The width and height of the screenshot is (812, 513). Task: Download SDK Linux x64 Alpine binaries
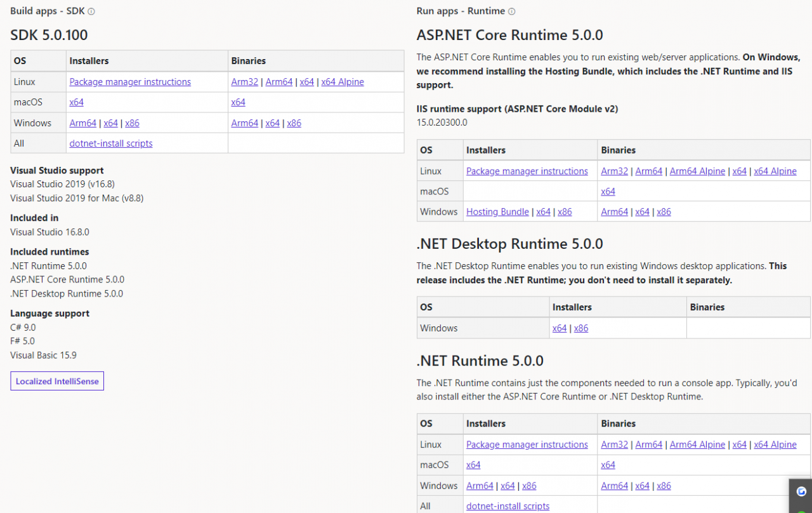(343, 82)
